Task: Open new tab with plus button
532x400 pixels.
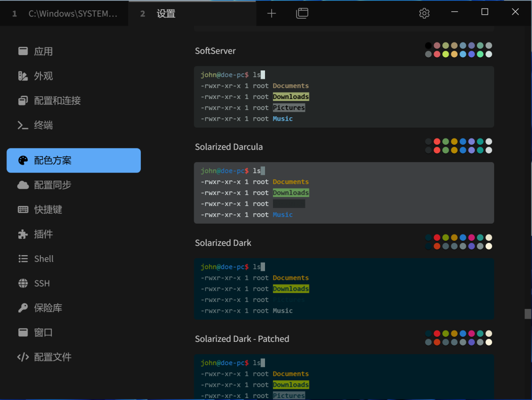Action: [271, 14]
